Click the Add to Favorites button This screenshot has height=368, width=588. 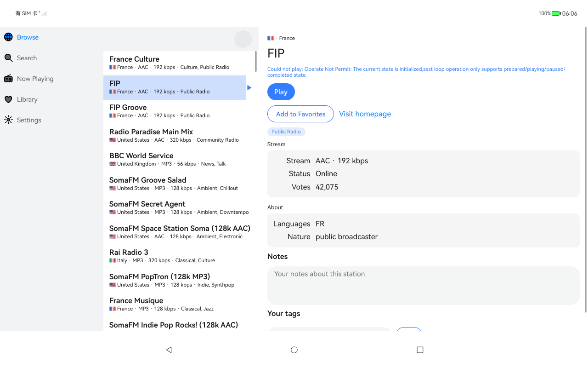[300, 114]
